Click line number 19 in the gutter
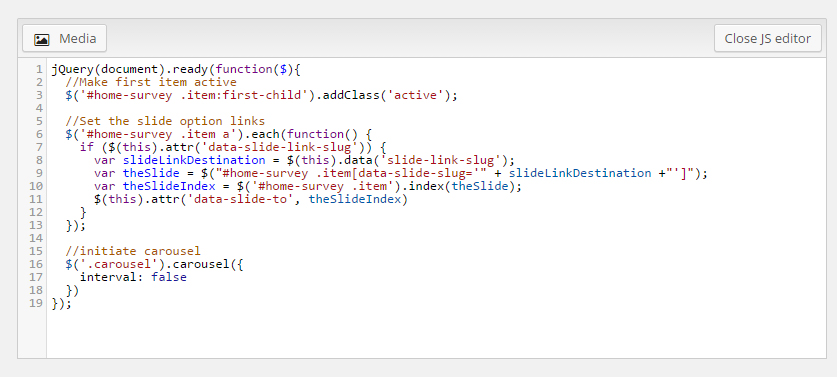 (36, 303)
